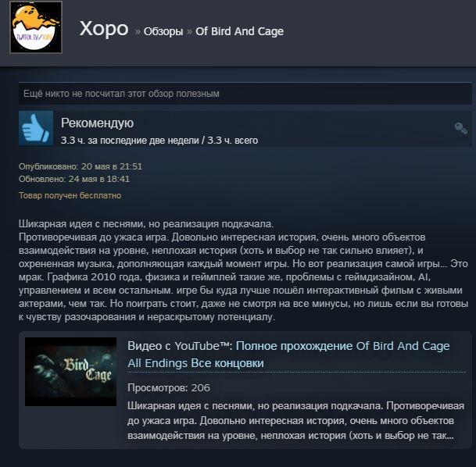This screenshot has width=476, height=467.
Task: Click the opening sentence Шикарная идея с песнями
Action: coord(146,224)
